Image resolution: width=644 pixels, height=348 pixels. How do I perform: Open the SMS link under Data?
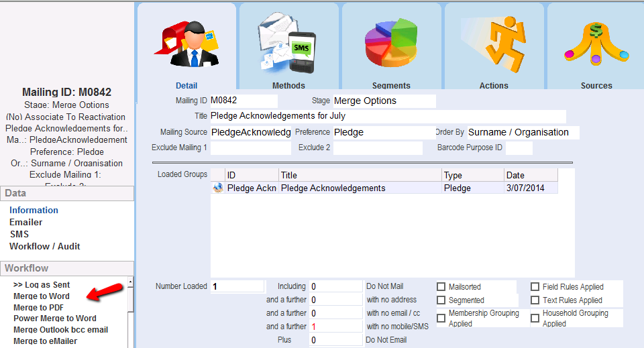[19, 234]
